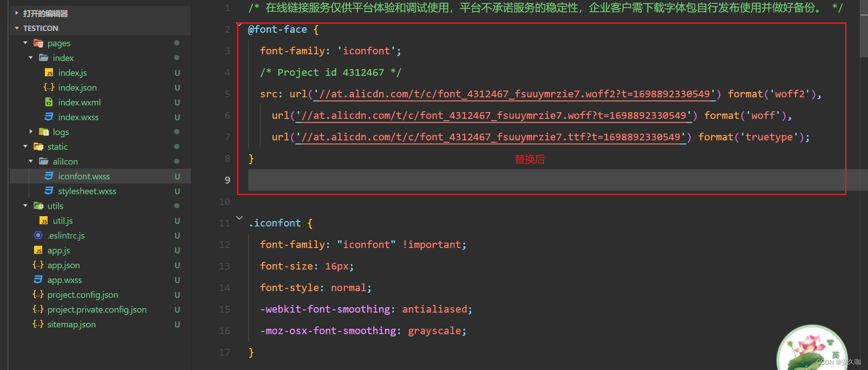The width and height of the screenshot is (868, 370).
Task: Click the pages folder icon
Action: coord(39,43)
